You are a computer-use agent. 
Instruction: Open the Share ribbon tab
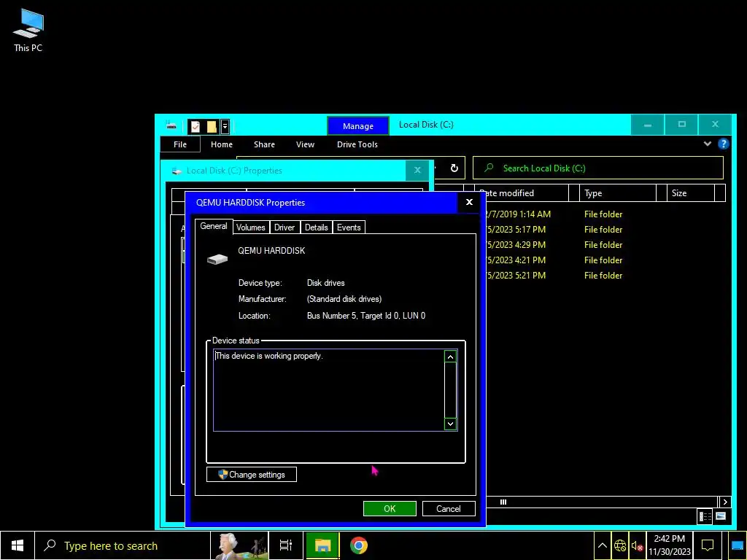pos(264,144)
